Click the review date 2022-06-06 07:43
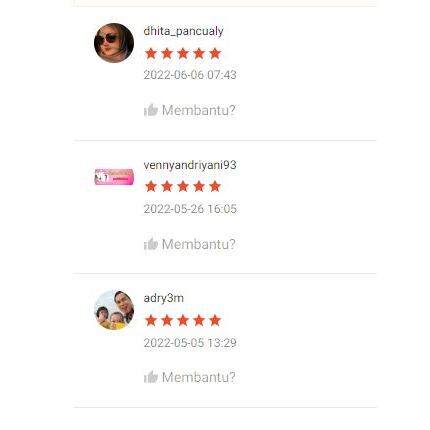The height and width of the screenshot is (430, 430). click(190, 75)
